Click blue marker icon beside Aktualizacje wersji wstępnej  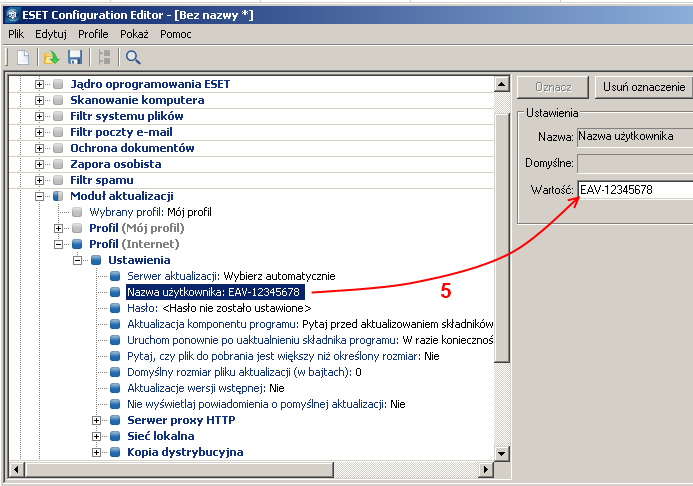(x=116, y=388)
